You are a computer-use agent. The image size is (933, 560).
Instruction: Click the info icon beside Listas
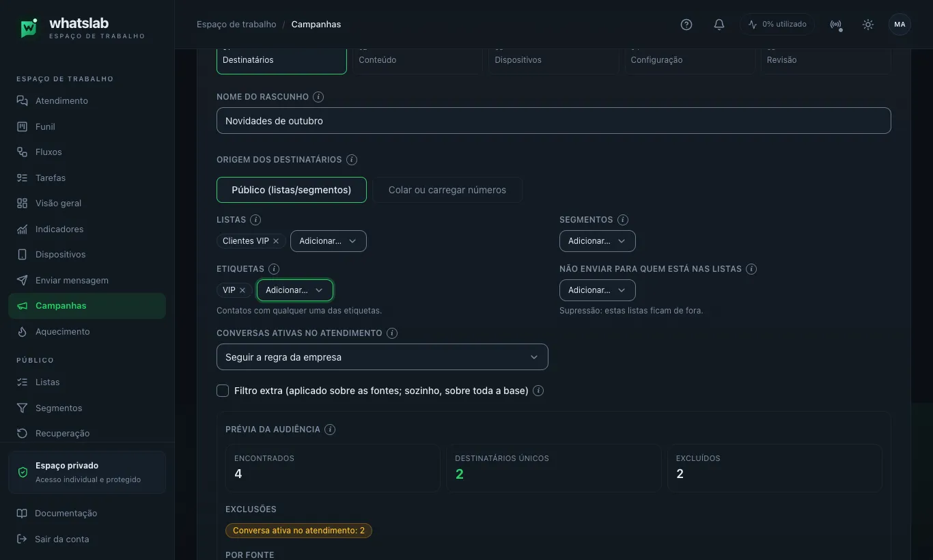tap(255, 220)
